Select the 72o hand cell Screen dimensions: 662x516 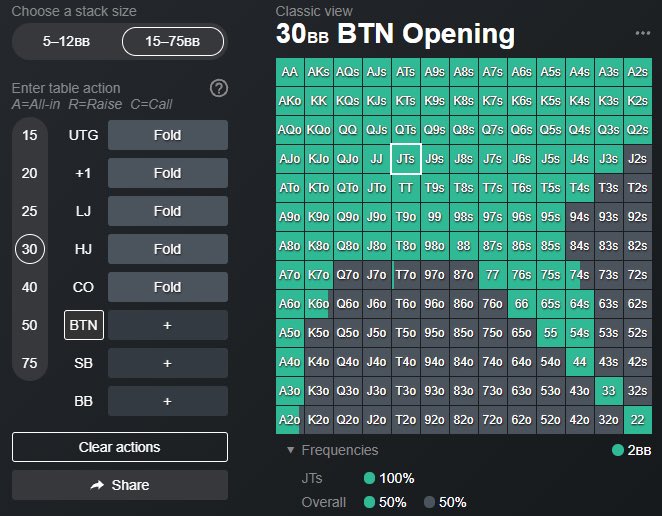point(493,420)
